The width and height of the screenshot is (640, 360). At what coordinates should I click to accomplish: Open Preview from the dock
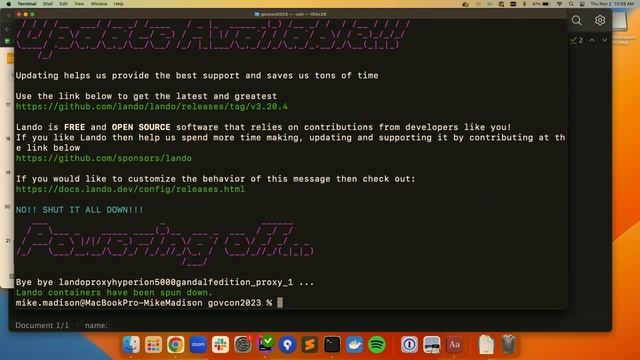(431, 344)
